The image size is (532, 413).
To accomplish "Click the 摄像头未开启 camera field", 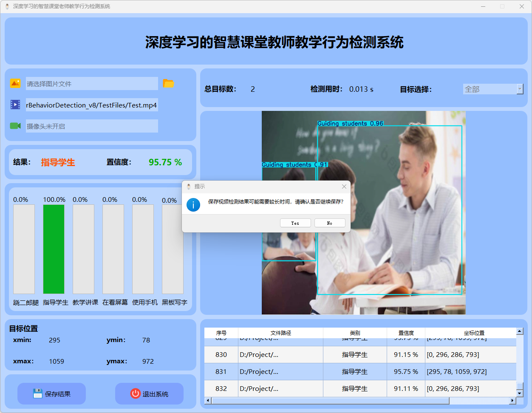I will click(x=92, y=126).
